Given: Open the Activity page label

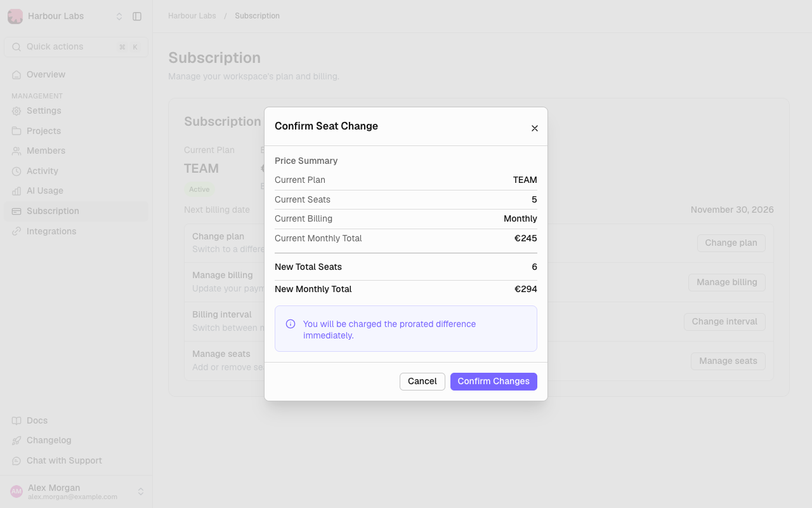Looking at the screenshot, I should point(43,171).
